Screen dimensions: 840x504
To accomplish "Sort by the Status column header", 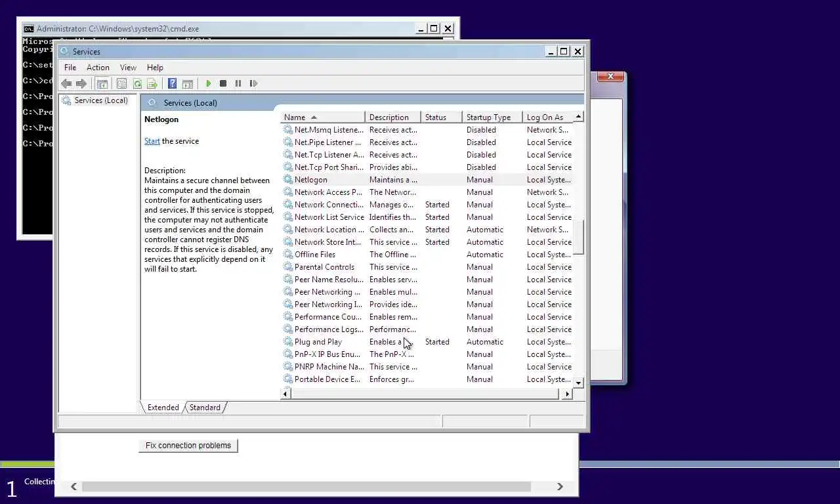I will [442, 117].
